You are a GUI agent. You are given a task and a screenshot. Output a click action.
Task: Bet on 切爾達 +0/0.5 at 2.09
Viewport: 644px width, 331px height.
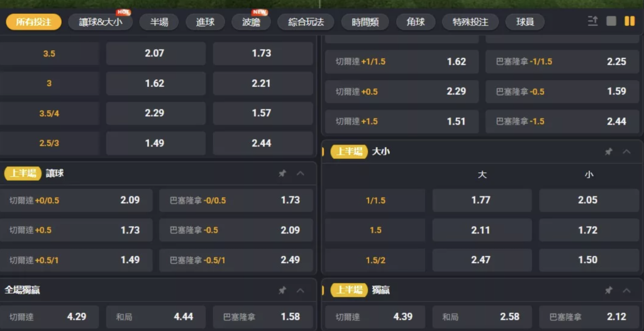pos(76,200)
